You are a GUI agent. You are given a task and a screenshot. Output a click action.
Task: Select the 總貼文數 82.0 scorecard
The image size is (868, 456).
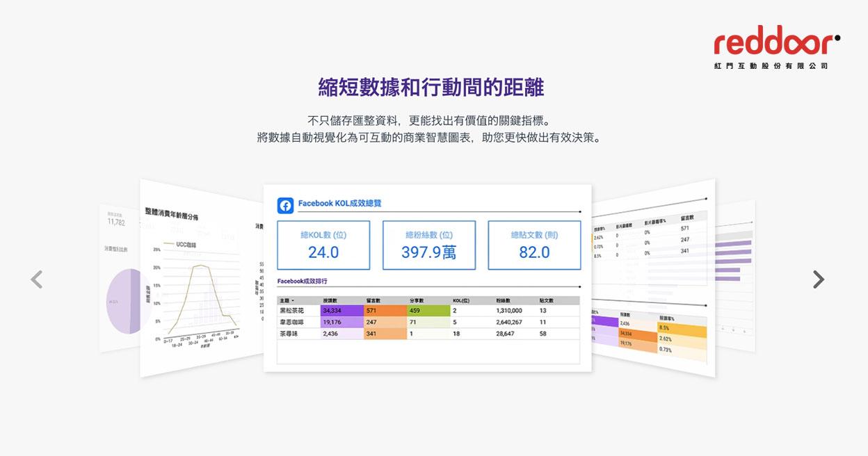(534, 245)
